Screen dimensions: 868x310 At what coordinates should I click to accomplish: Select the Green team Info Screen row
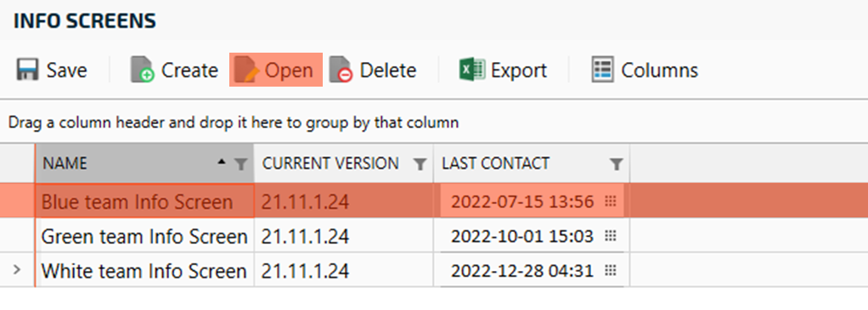coord(434,236)
